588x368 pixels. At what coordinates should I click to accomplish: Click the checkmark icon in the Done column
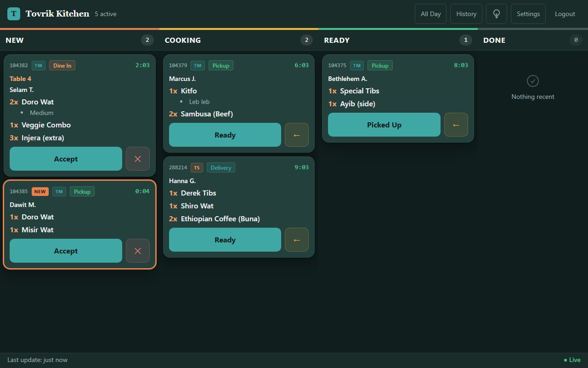pos(533,81)
